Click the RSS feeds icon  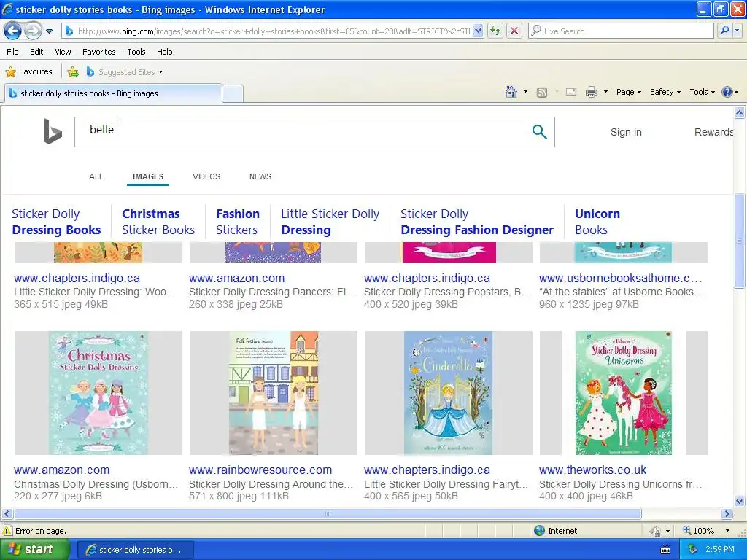[x=542, y=93]
